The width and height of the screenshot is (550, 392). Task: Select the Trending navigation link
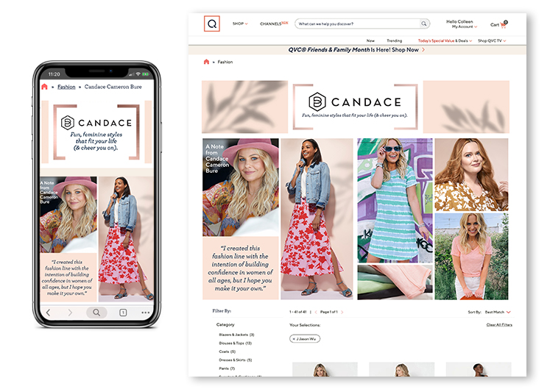394,40
